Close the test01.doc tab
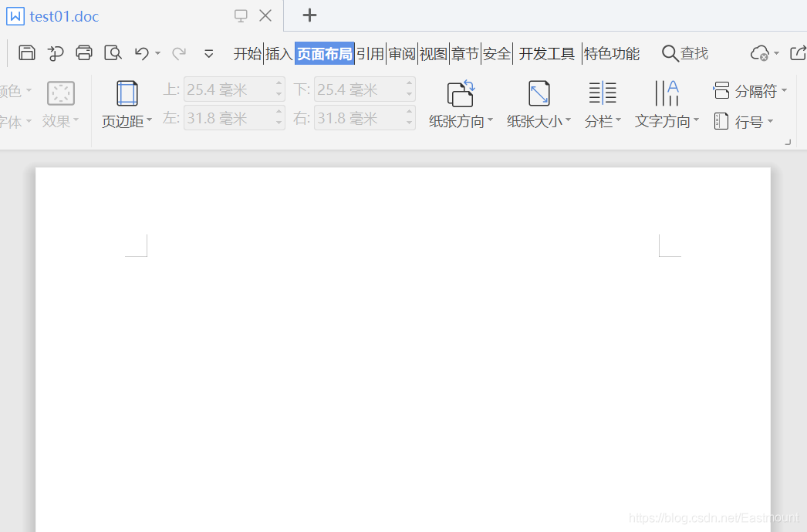The height and width of the screenshot is (532, 807). click(x=265, y=16)
